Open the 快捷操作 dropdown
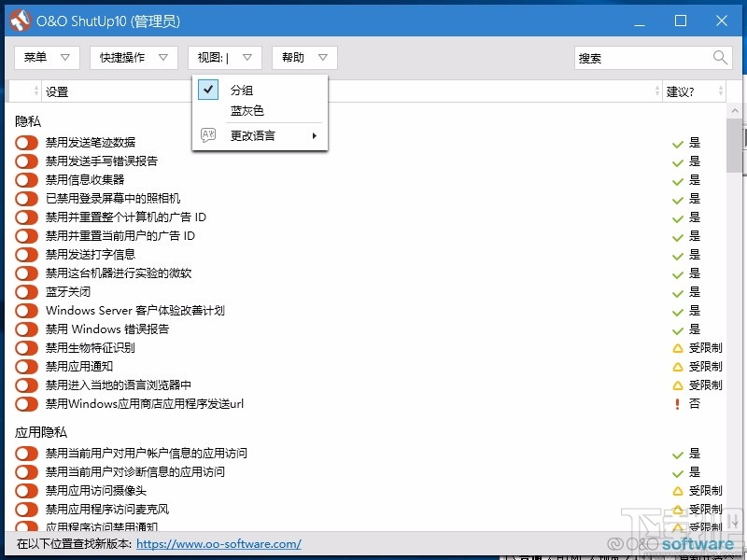The image size is (747, 560). click(134, 58)
